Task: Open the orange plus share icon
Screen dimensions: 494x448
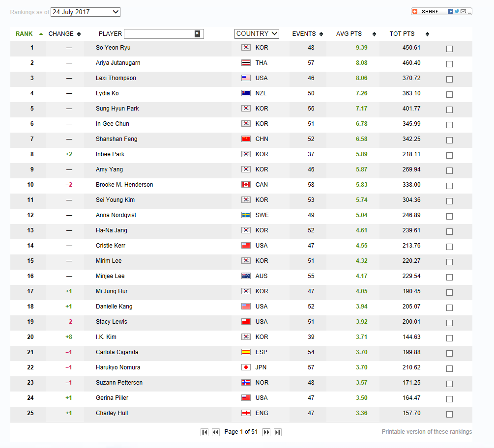Action: coord(415,11)
